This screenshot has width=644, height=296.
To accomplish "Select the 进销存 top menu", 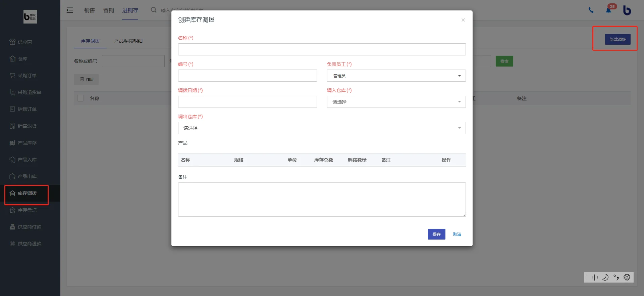I will pyautogui.click(x=130, y=10).
